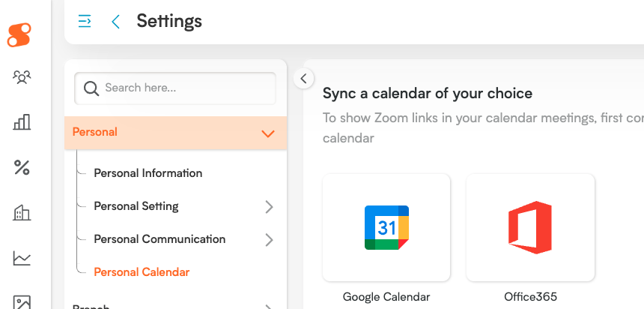Choose the Google Calendar sync card
644x309 pixels.
386,227
